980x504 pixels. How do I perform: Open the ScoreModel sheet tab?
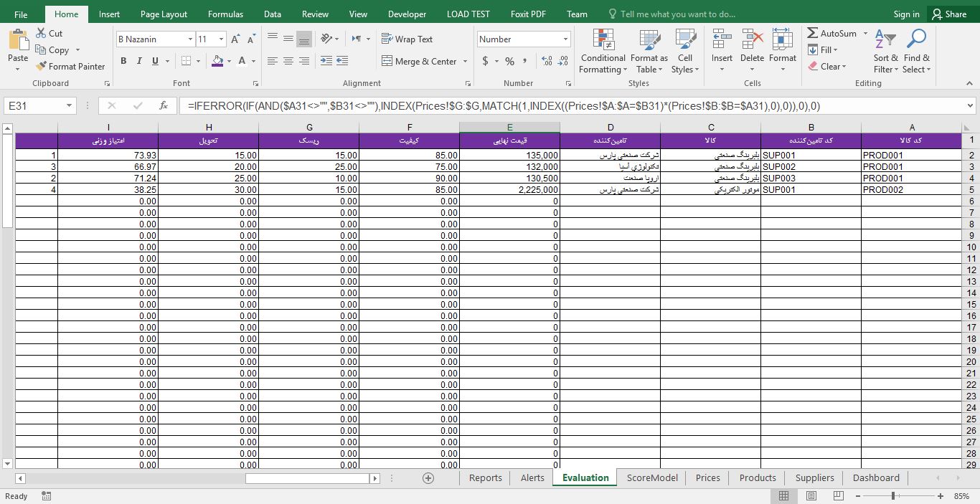coord(651,478)
